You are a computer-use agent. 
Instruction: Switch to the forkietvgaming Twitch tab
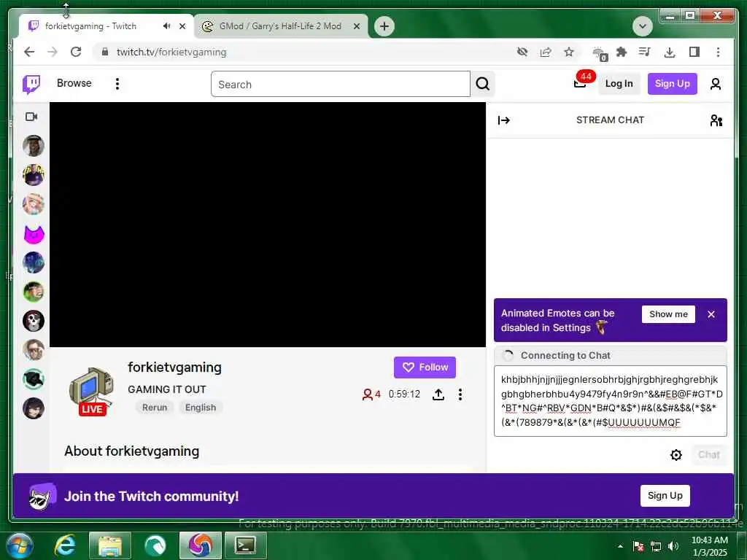pos(90,26)
